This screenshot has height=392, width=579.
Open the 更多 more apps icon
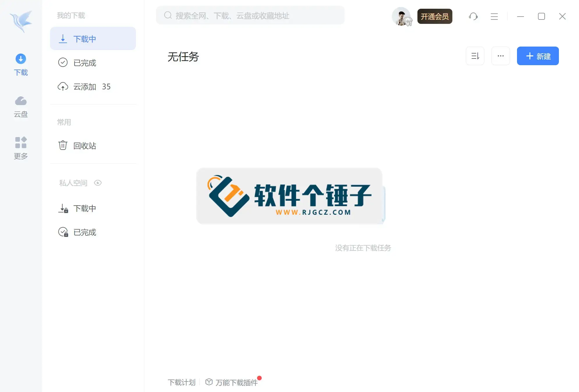[21, 142]
